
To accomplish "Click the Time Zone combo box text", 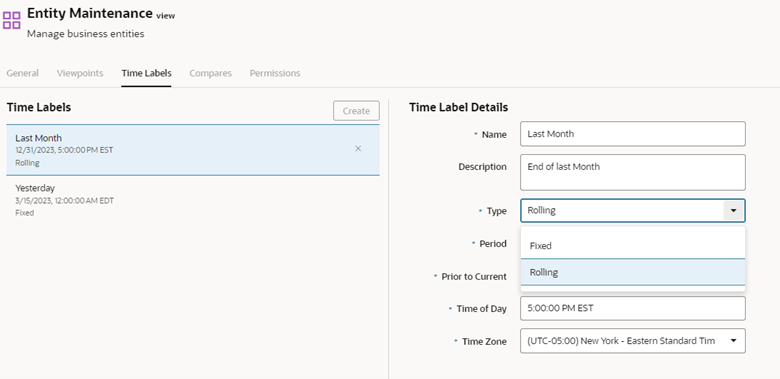I will 621,341.
